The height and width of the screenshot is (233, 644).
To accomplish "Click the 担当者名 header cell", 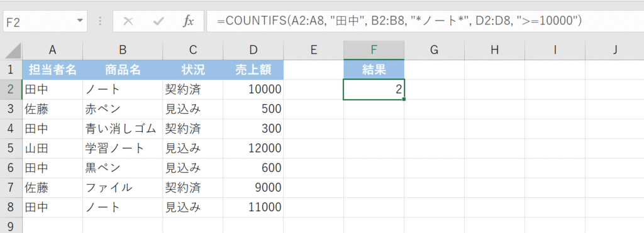I will tap(52, 70).
